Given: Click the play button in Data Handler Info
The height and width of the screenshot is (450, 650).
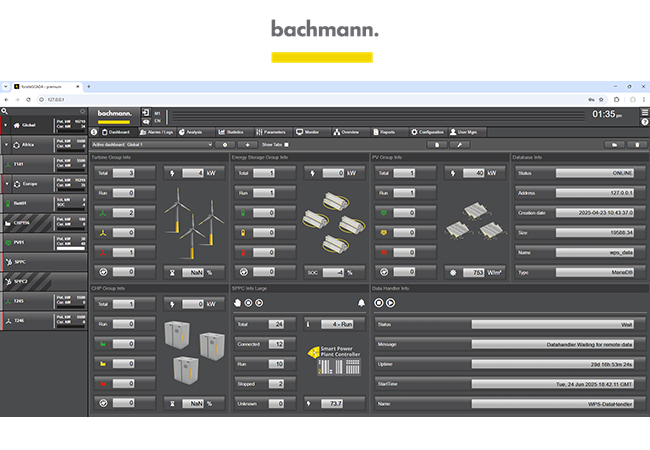Looking at the screenshot, I should click(x=390, y=303).
